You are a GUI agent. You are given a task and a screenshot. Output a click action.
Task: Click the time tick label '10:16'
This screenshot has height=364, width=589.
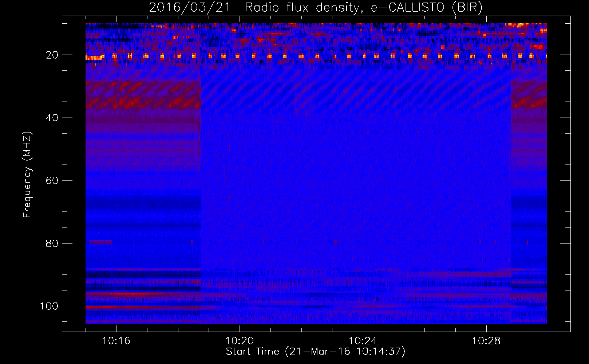[x=116, y=341]
